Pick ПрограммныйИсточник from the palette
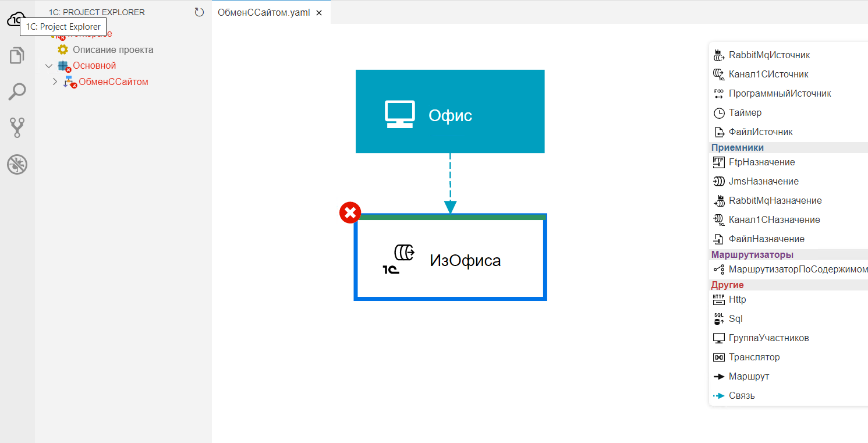Image resolution: width=868 pixels, height=443 pixels. [772, 94]
